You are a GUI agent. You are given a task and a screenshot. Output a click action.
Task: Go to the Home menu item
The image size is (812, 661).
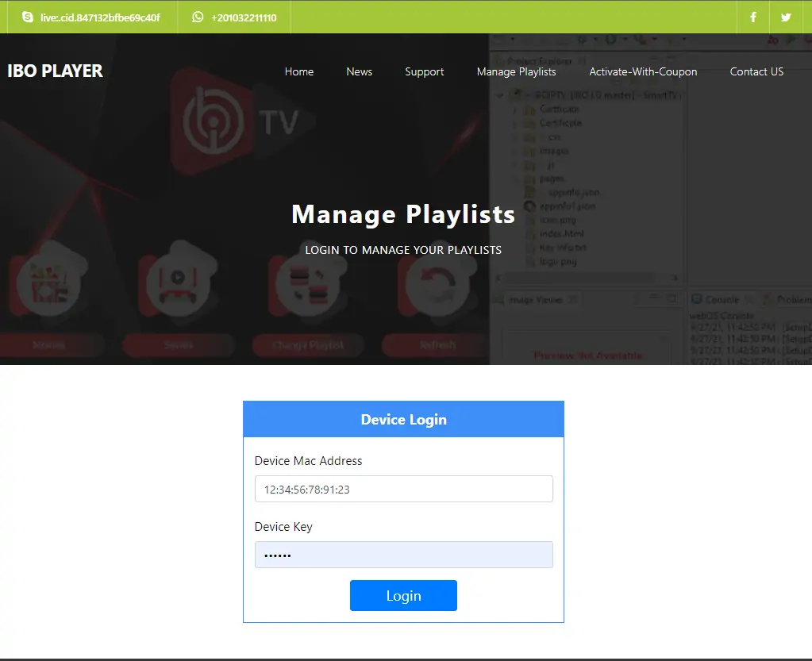[x=299, y=71]
